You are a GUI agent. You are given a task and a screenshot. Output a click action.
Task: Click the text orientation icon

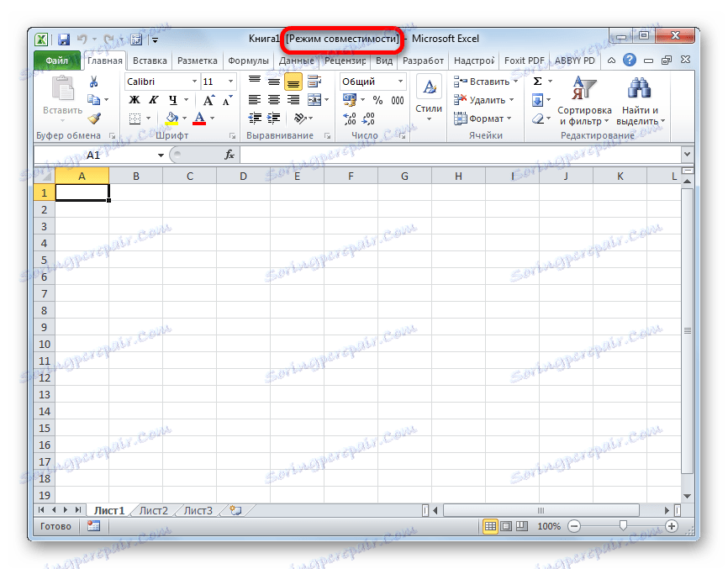tap(300, 119)
